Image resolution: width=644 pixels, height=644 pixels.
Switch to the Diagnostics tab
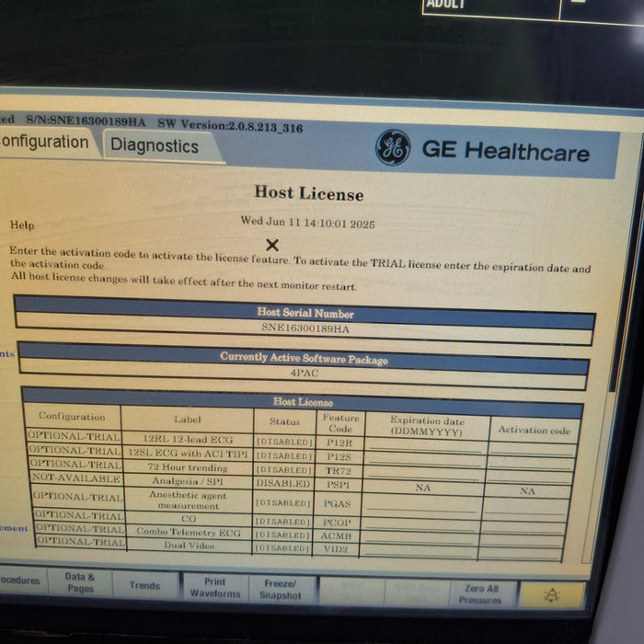(x=155, y=145)
